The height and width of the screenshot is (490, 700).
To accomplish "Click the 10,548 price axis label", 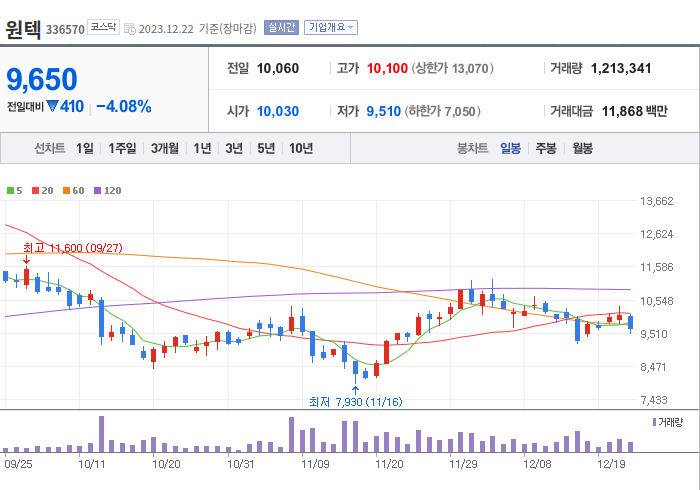I will coord(657,301).
